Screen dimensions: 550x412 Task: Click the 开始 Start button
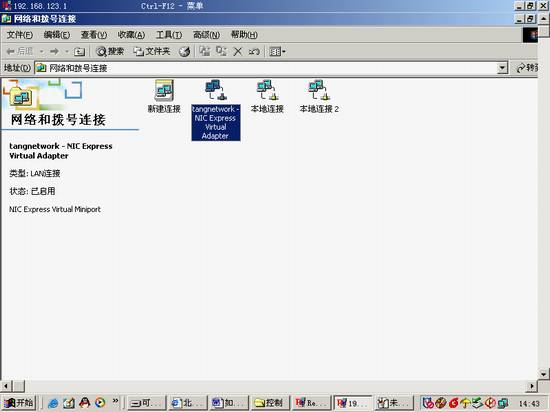tap(19, 403)
